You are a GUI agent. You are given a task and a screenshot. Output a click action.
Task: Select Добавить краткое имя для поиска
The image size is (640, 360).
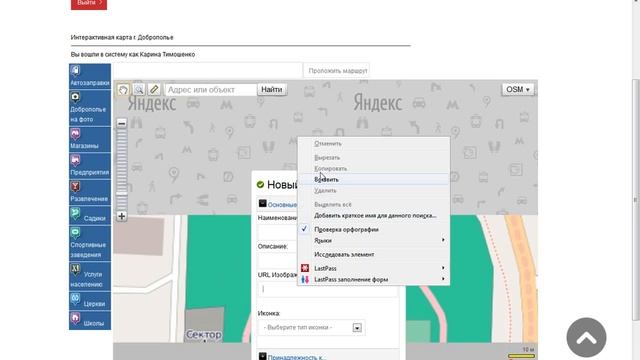[374, 216]
